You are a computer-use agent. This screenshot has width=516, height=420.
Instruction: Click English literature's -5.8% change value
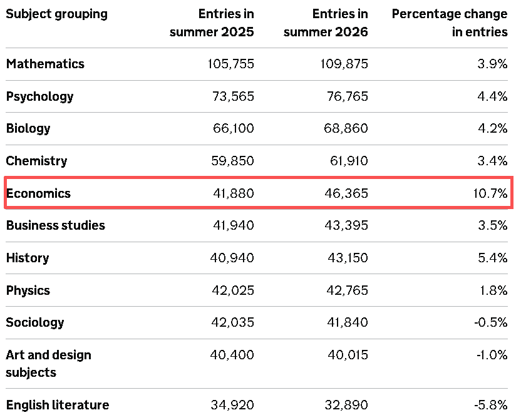491,405
